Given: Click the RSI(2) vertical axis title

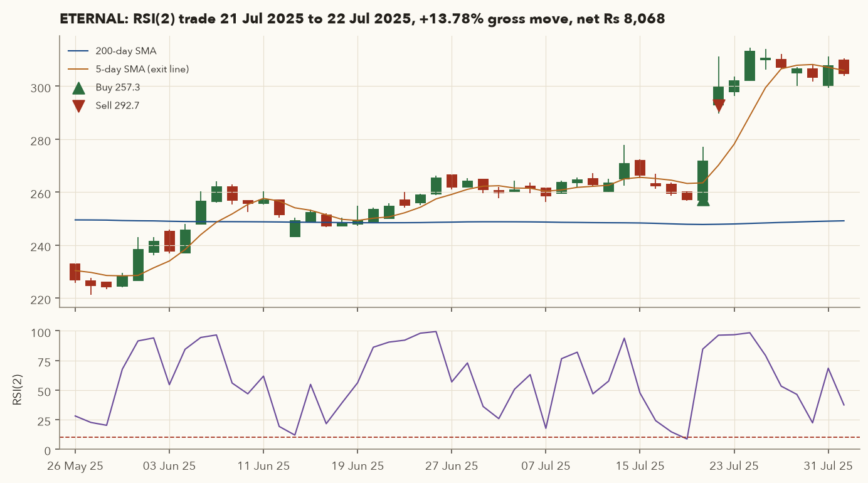Looking at the screenshot, I should 18,390.
